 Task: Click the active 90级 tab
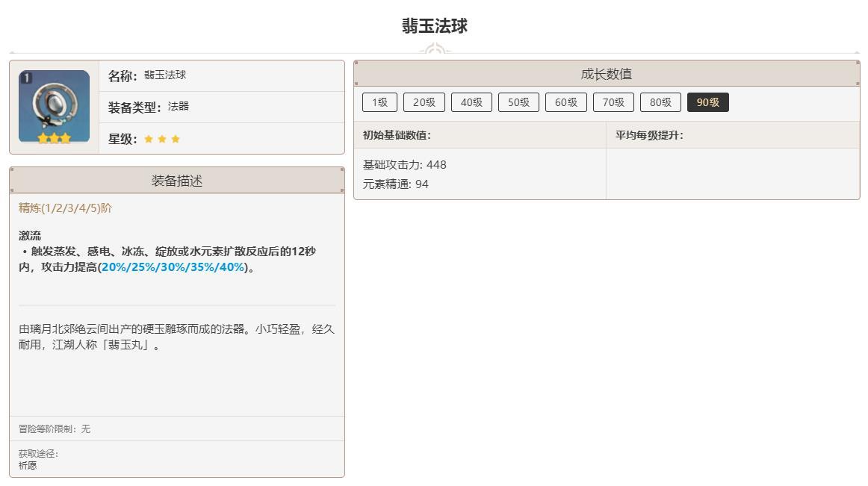(707, 102)
